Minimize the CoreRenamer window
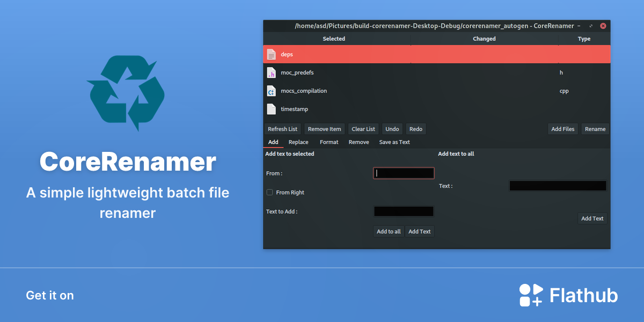This screenshot has width=644, height=322. 579,26
